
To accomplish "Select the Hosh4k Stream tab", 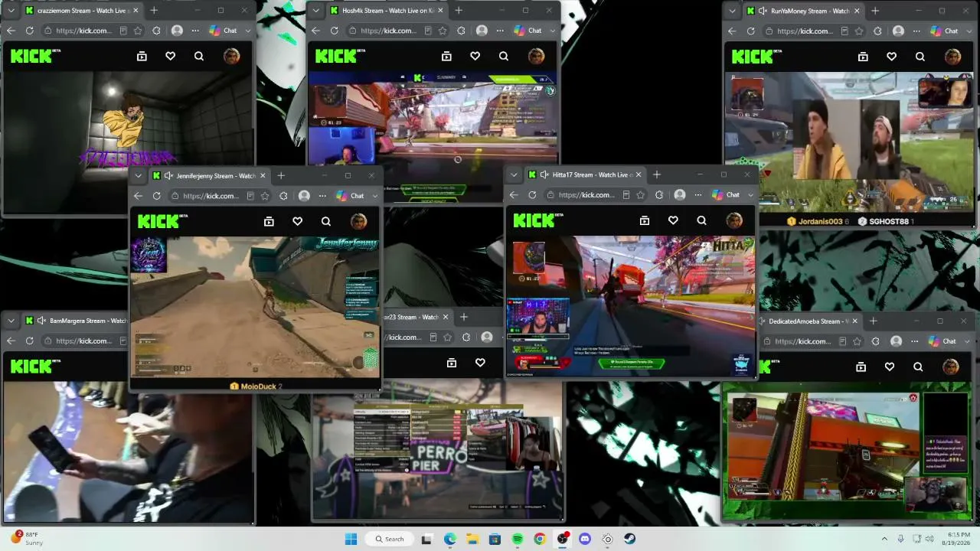I will pos(386,11).
